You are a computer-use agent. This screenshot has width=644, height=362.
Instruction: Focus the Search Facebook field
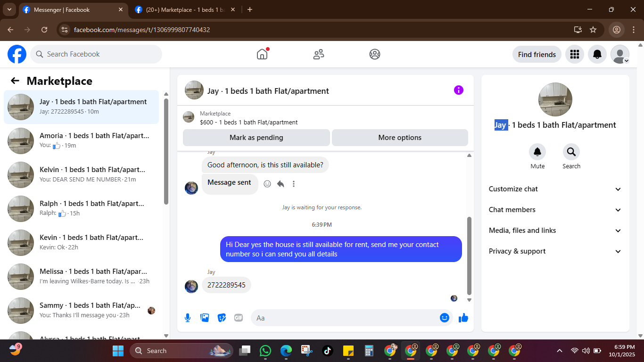tap(96, 54)
